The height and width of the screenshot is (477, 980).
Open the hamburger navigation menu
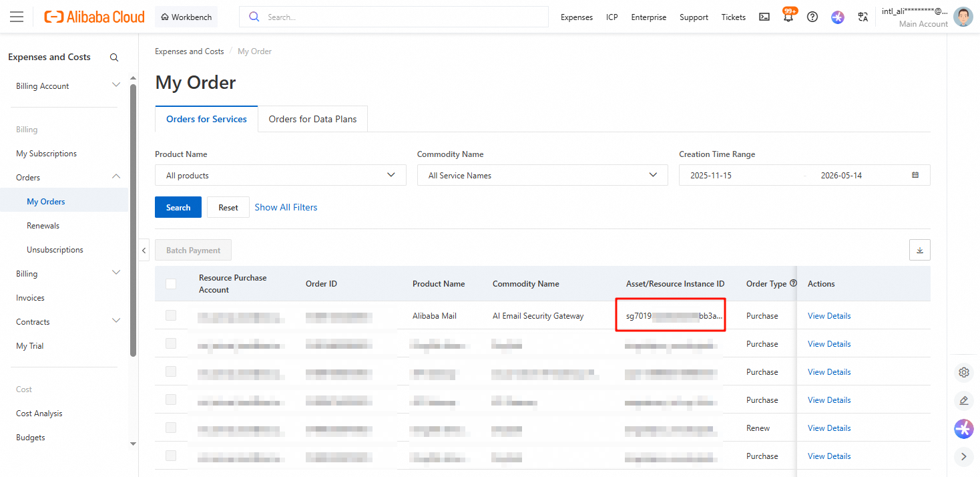(17, 17)
